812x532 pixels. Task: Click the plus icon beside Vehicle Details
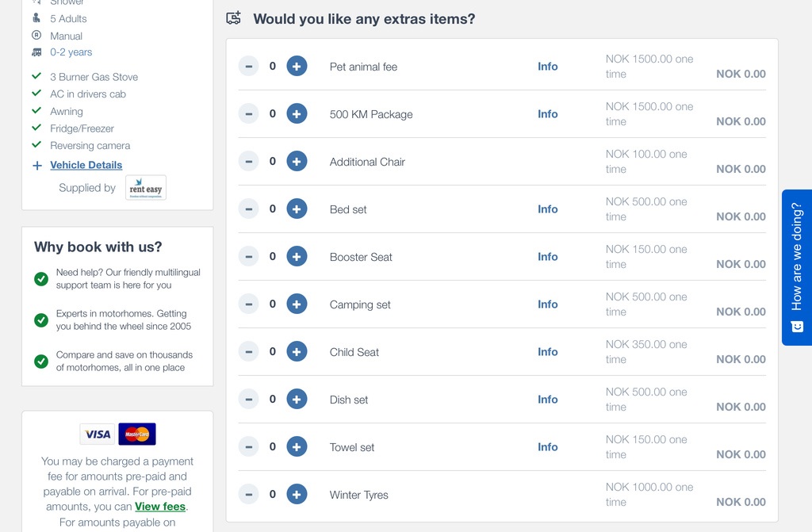click(36, 166)
